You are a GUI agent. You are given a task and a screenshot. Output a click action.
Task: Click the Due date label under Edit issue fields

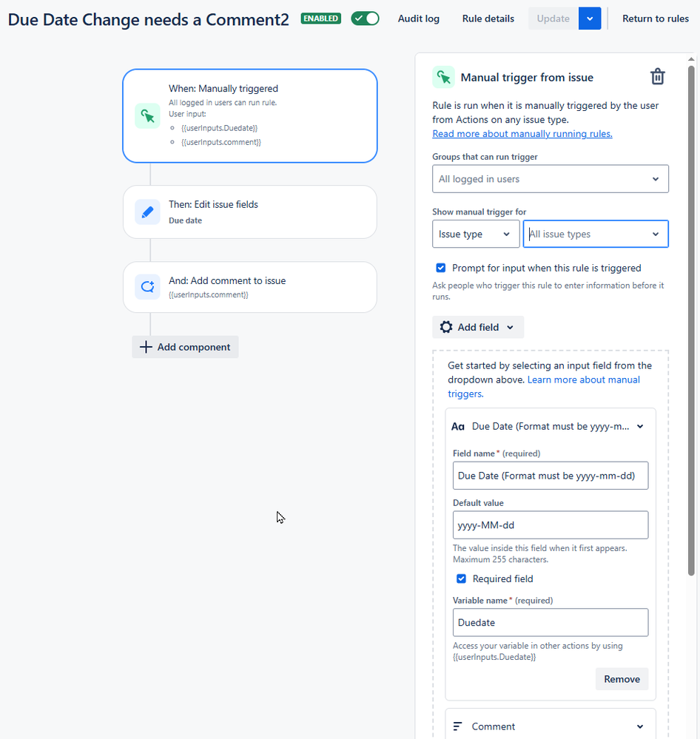pos(185,220)
